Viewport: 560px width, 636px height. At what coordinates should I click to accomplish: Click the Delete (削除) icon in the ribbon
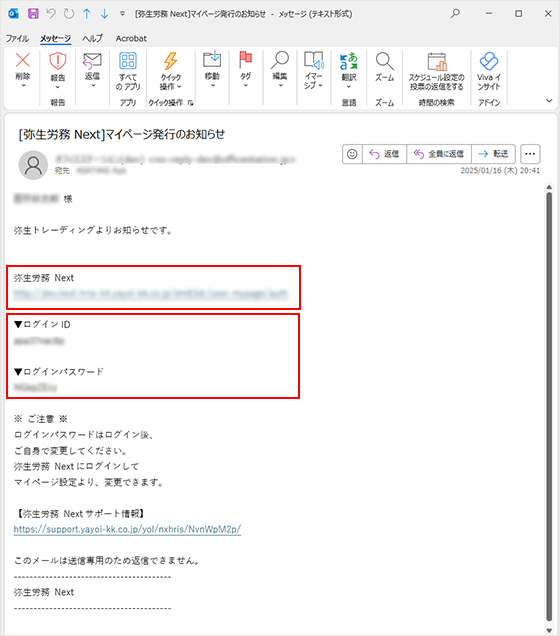pos(23,60)
